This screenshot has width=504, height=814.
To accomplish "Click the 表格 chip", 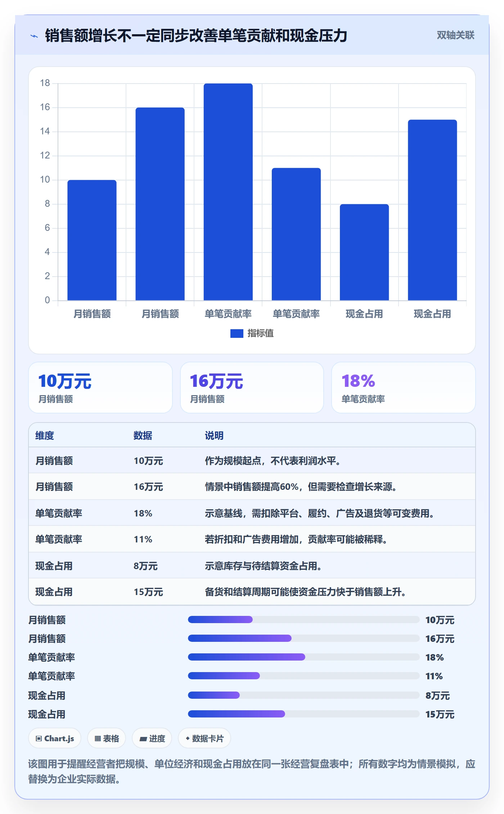I will pyautogui.click(x=107, y=738).
